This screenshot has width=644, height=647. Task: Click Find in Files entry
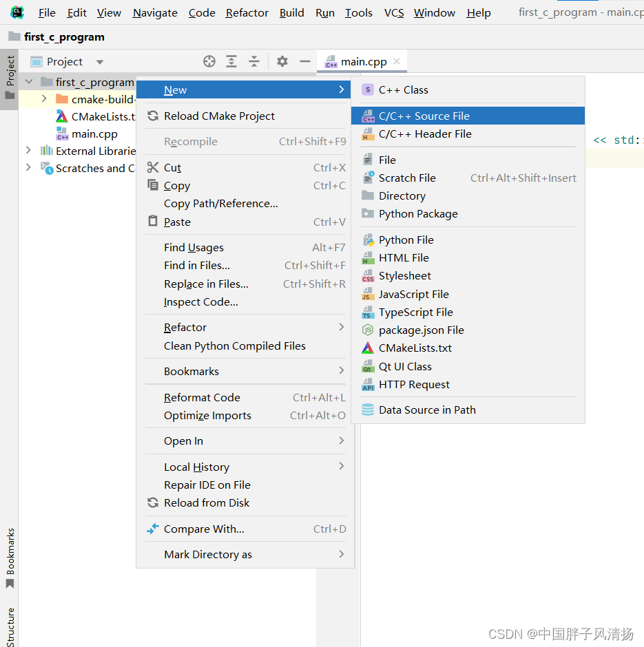click(245, 265)
